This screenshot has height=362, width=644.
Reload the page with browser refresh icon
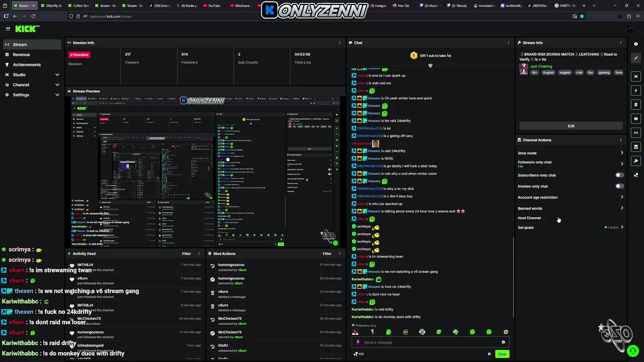tap(34, 16)
